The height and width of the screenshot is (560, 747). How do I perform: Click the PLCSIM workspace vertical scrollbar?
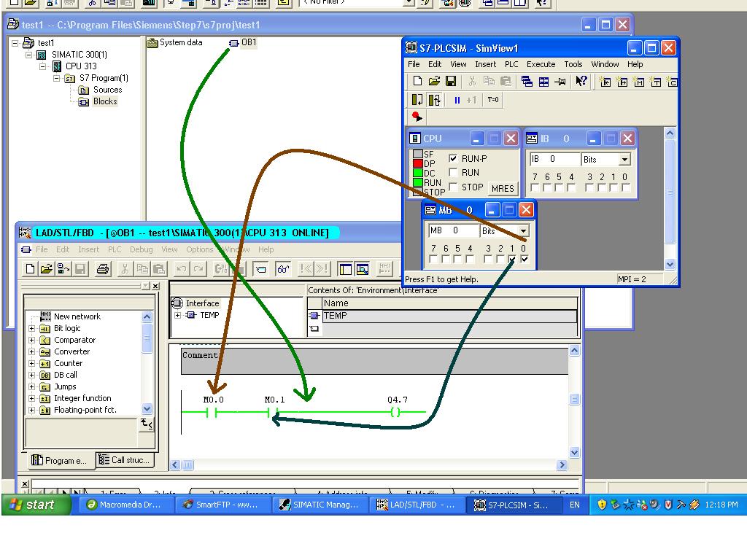[x=670, y=198]
